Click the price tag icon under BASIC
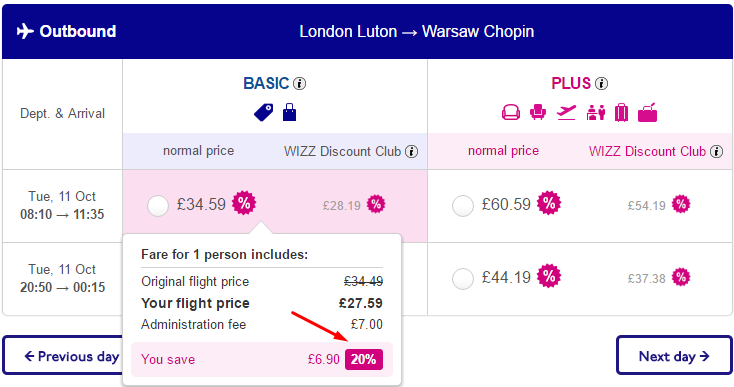The width and height of the screenshot is (734, 387). pos(264,113)
